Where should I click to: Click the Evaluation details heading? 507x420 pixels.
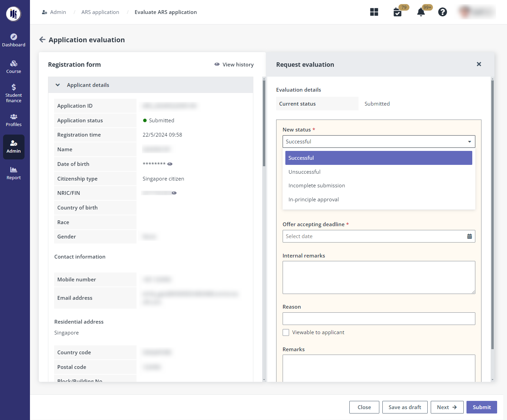point(299,90)
